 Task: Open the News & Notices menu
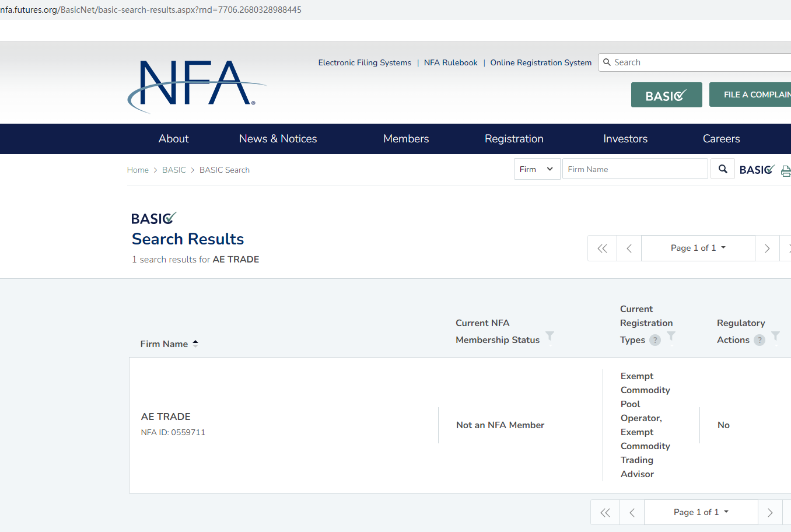pyautogui.click(x=278, y=139)
